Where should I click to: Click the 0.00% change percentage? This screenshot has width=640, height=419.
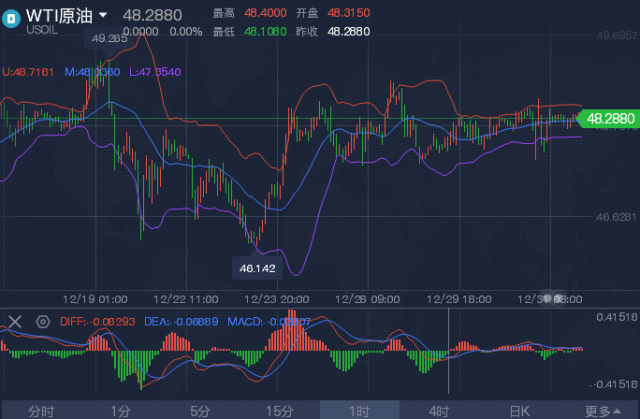click(186, 31)
